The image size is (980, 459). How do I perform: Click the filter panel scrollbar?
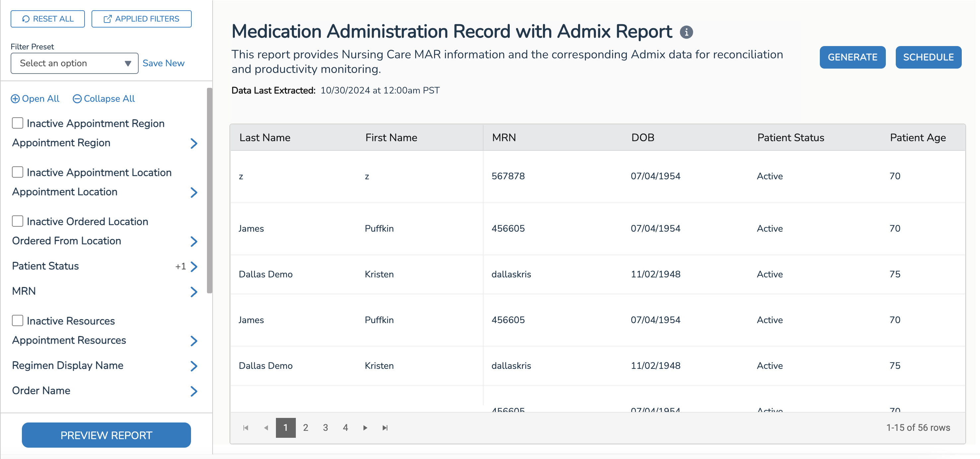tap(209, 190)
